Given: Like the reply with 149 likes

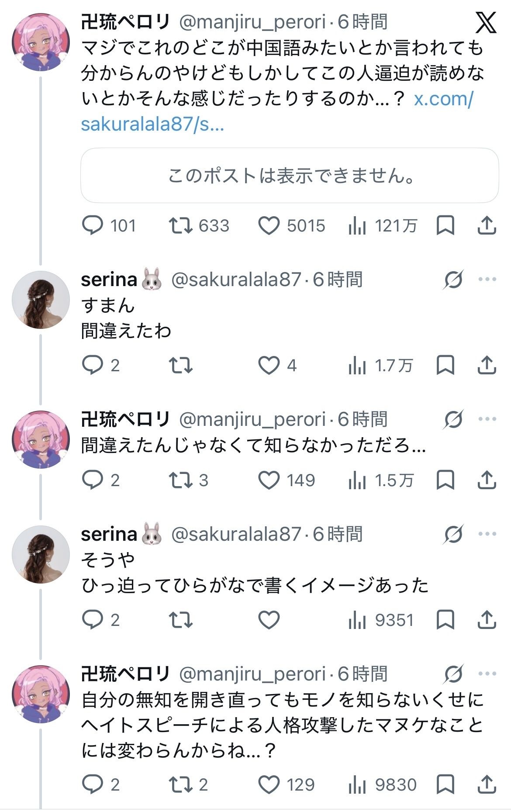Looking at the screenshot, I should tap(269, 480).
